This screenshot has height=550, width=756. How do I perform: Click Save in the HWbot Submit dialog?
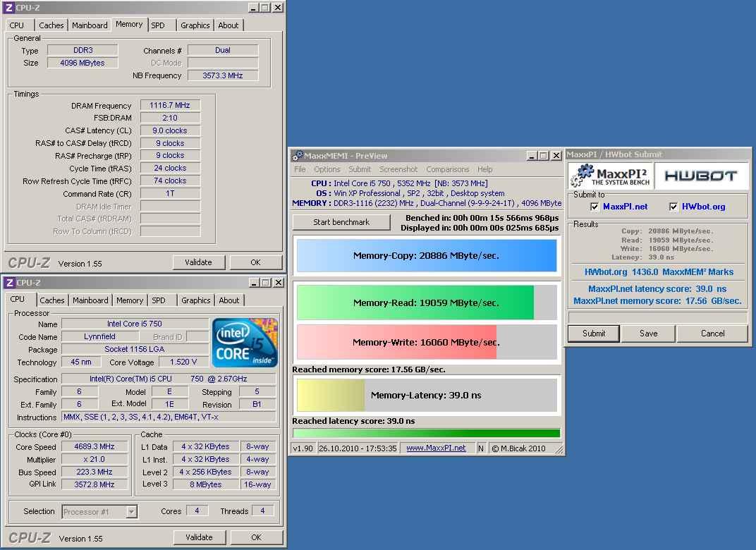coord(649,334)
